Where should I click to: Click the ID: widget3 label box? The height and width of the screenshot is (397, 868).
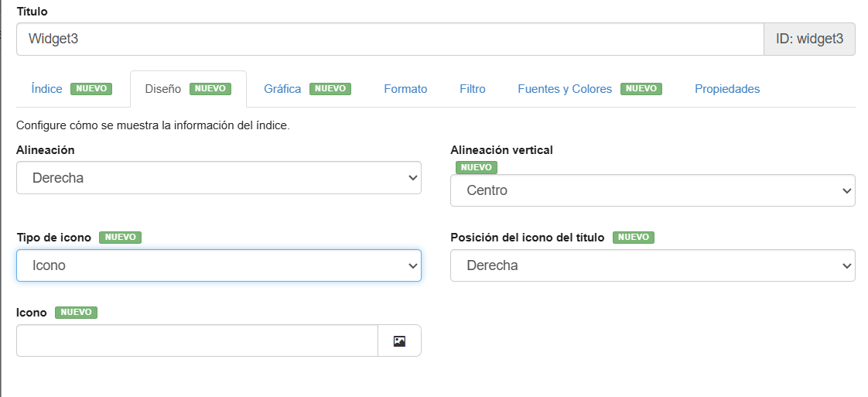point(809,39)
